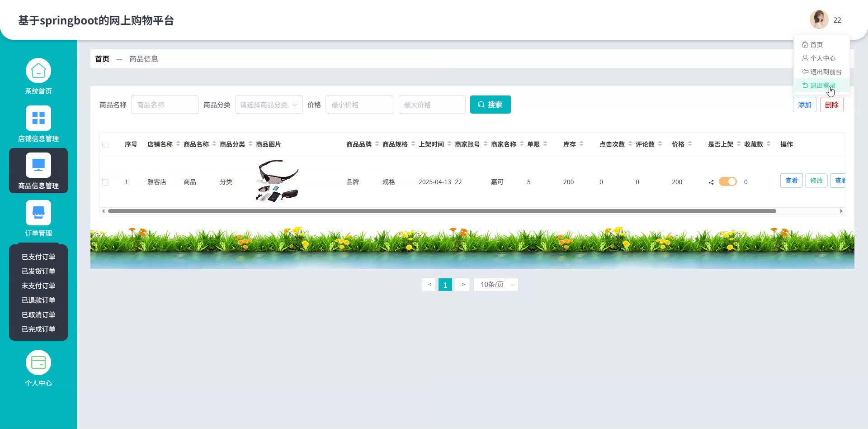The width and height of the screenshot is (868, 429).
Task: Click 修改 for the 雅客店 row
Action: coord(816,181)
